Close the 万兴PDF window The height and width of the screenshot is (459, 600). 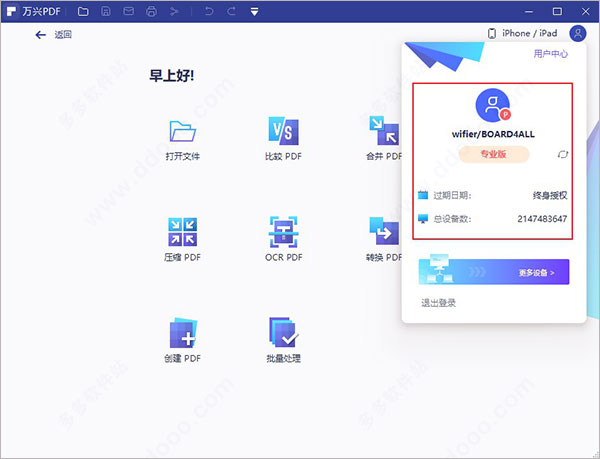tap(585, 11)
